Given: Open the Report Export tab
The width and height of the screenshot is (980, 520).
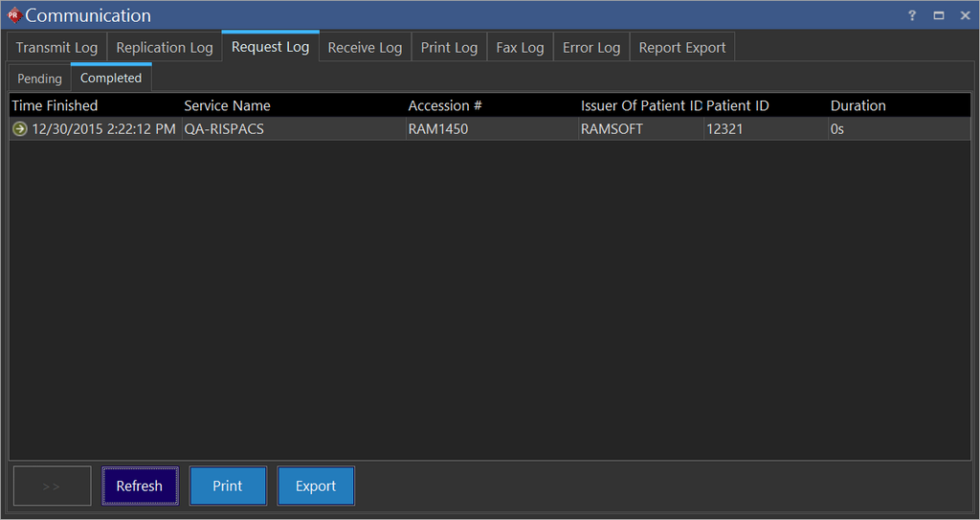Looking at the screenshot, I should coord(682,48).
